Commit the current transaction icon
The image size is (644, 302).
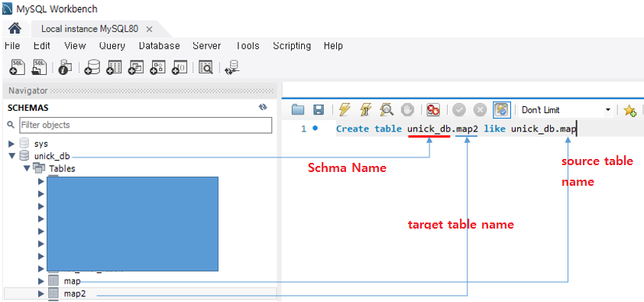click(x=459, y=109)
